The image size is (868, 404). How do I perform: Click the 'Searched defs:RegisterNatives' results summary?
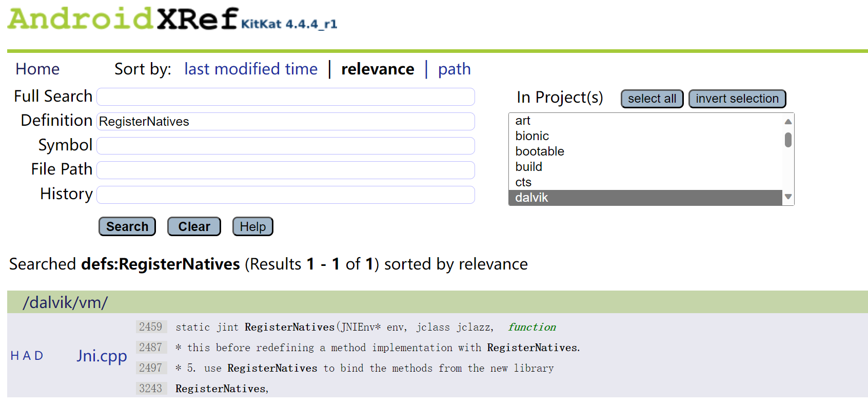268,264
